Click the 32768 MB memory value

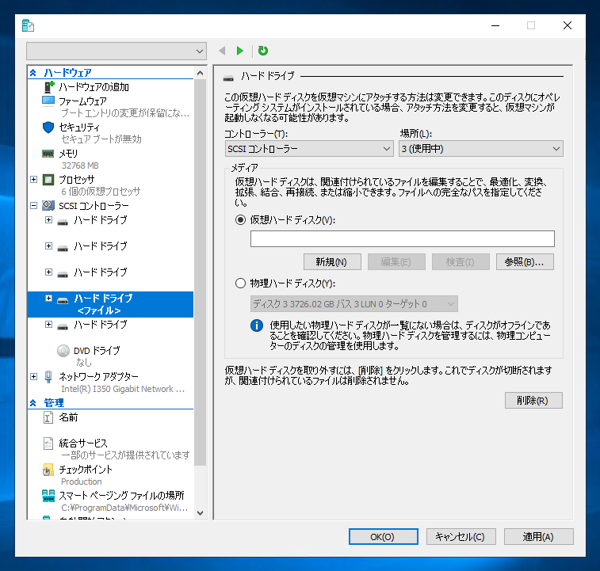pyautogui.click(x=80, y=165)
